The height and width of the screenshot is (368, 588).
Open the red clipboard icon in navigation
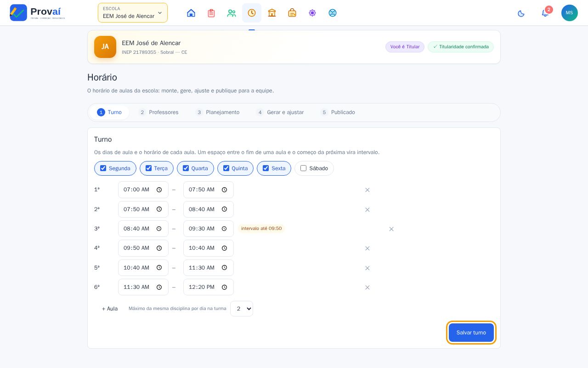211,13
